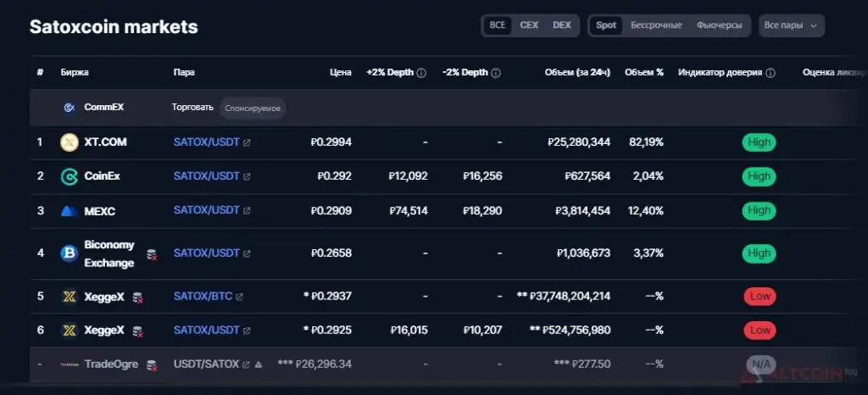Screen dimensions: 868x395
Task: Sort table by Цена column header
Action: coord(341,72)
